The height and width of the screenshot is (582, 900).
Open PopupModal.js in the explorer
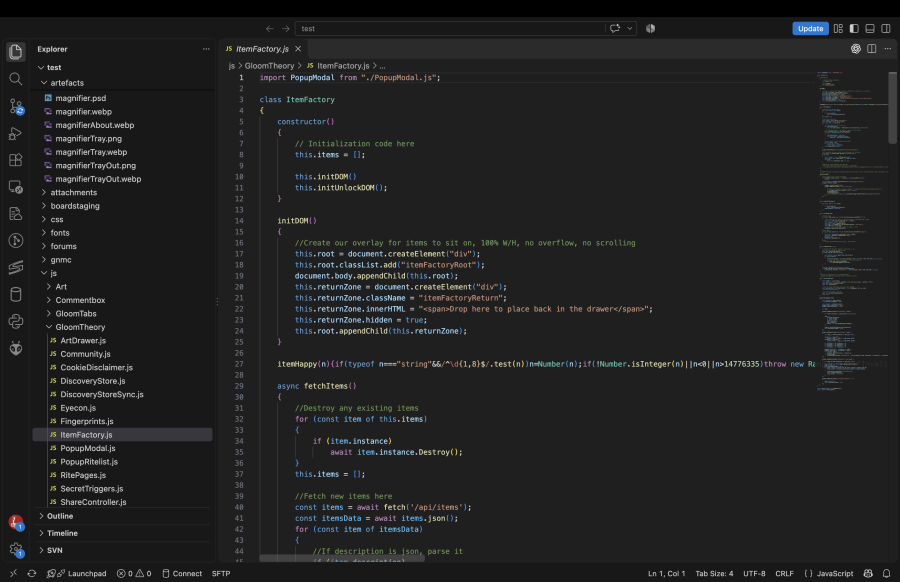tap(122, 448)
